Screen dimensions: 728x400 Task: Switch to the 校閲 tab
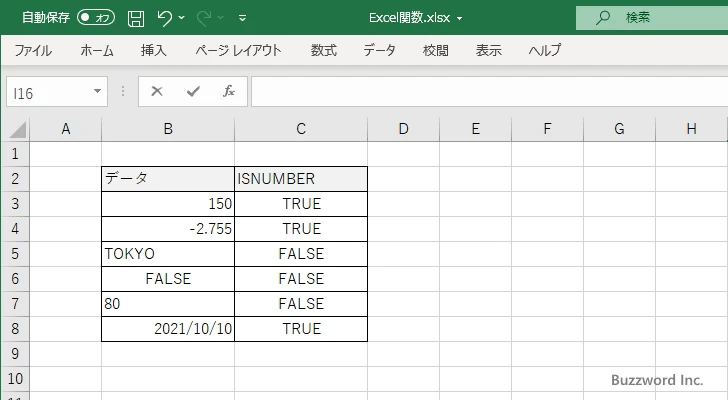click(x=436, y=50)
